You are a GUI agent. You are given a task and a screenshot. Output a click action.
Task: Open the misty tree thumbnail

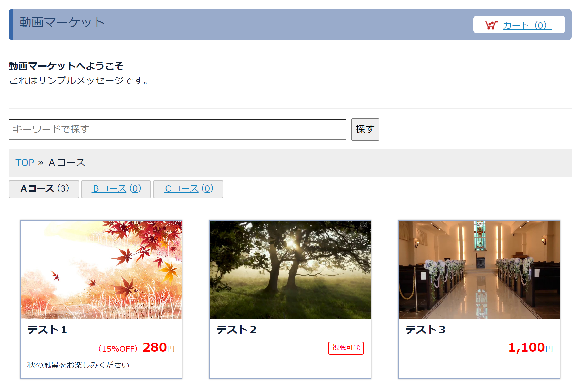pos(290,270)
